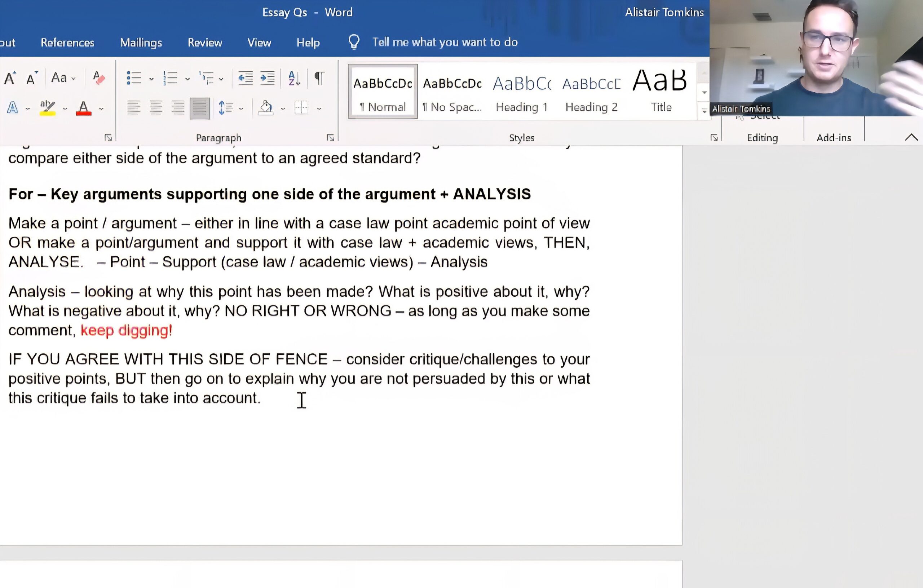Apply the Title style
This screenshot has height=588, width=923.
(661, 92)
